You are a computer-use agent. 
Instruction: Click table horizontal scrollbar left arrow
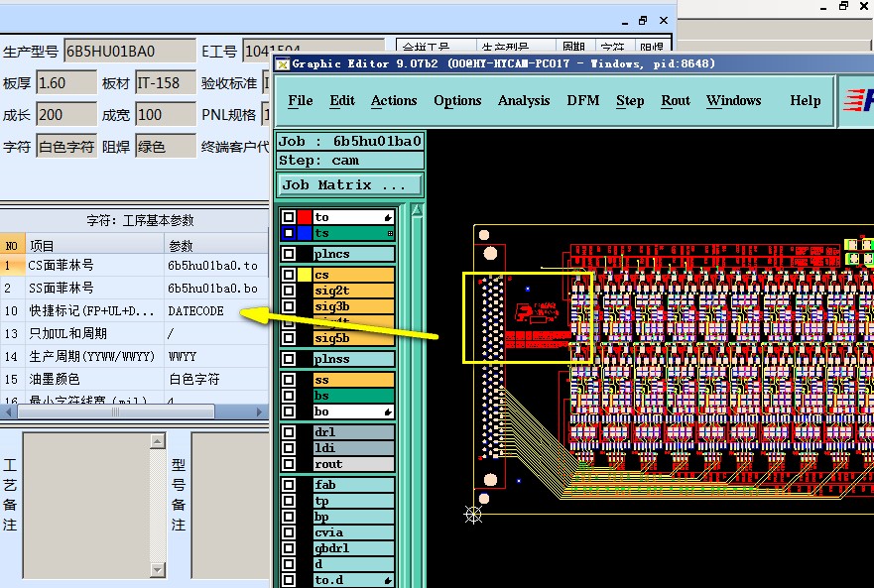tap(8, 412)
